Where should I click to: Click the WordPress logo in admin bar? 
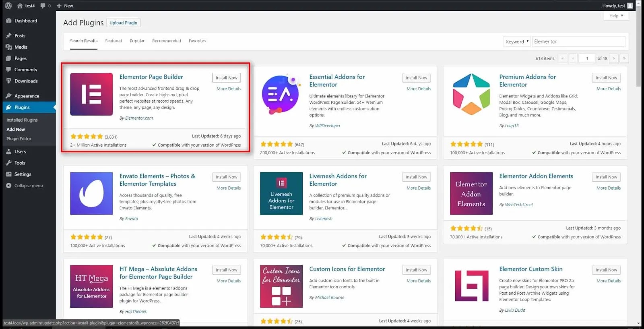(8, 6)
